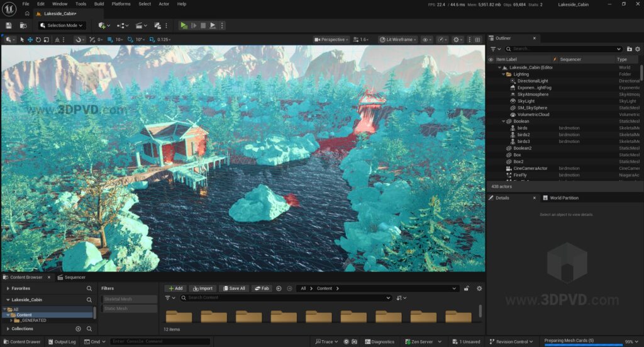Image resolution: width=644 pixels, height=347 pixels.
Task: Click the add-actor cube icon in toolbar
Action: [x=103, y=25]
